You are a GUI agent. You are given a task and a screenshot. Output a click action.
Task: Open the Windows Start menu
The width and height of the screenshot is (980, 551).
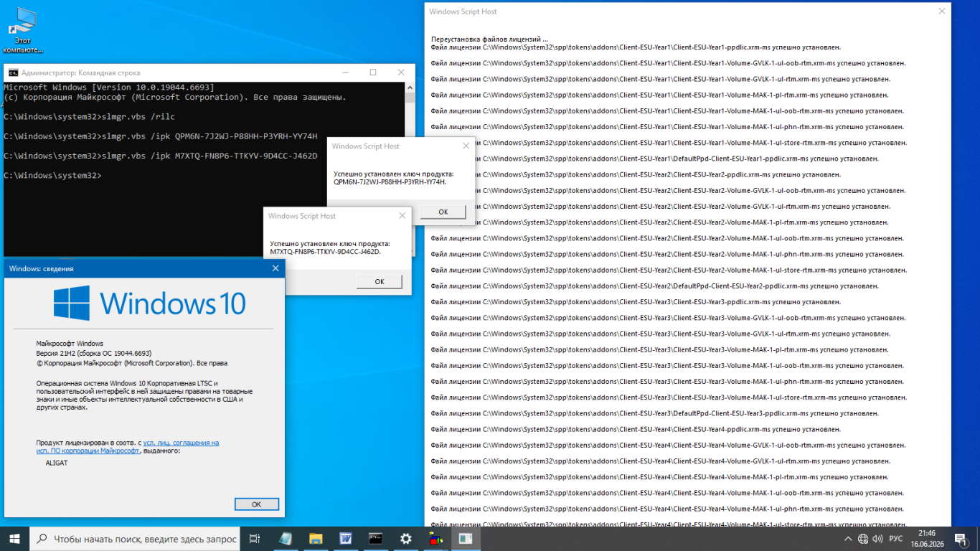click(14, 539)
